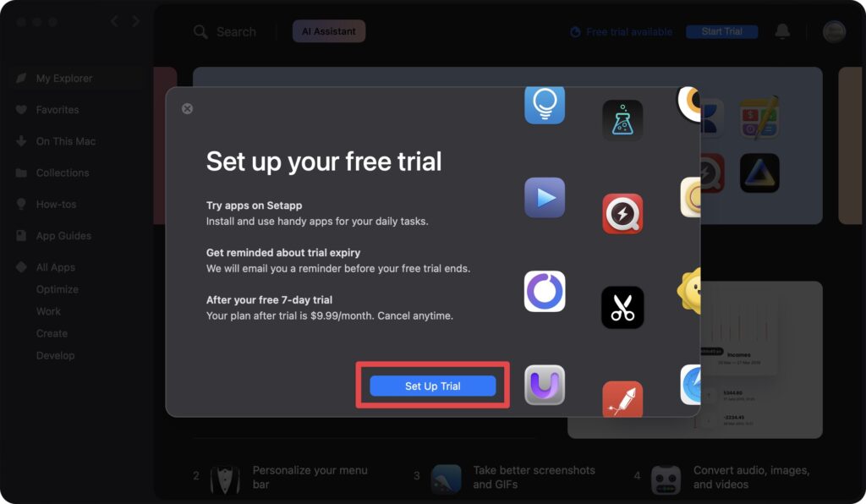Open the AI Assistant
This screenshot has height=504, width=866.
pyautogui.click(x=329, y=31)
